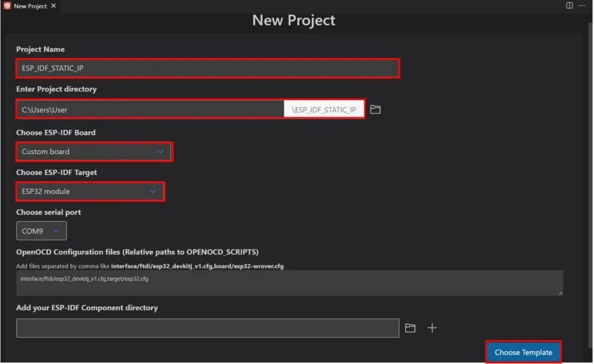
Task: Open folder picker for the project directory
Action: click(x=375, y=108)
